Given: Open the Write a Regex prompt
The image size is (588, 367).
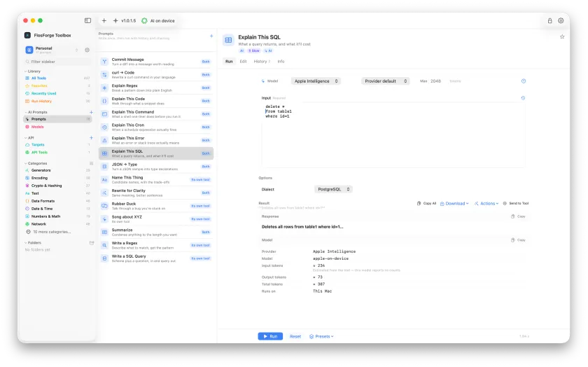Looking at the screenshot, I should 156,245.
